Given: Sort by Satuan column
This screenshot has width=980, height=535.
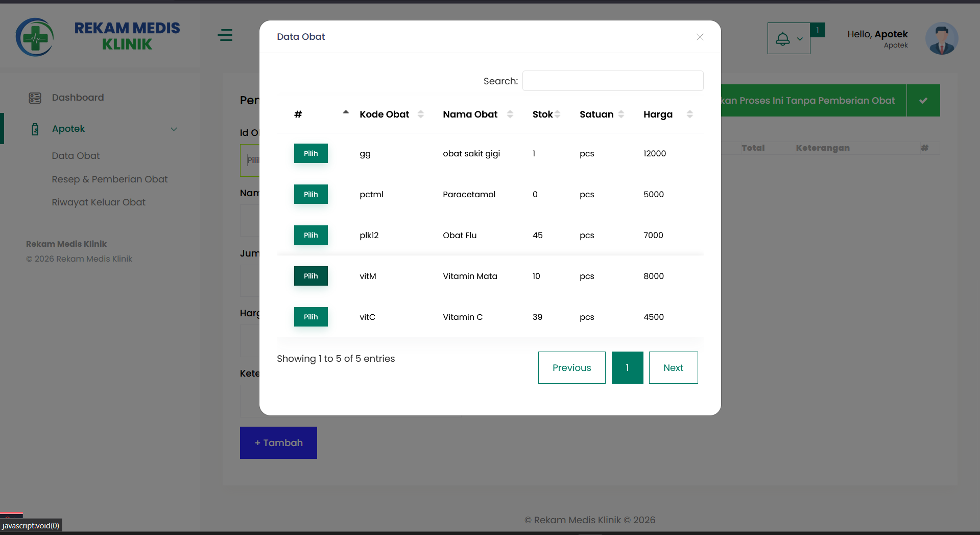Looking at the screenshot, I should [621, 114].
